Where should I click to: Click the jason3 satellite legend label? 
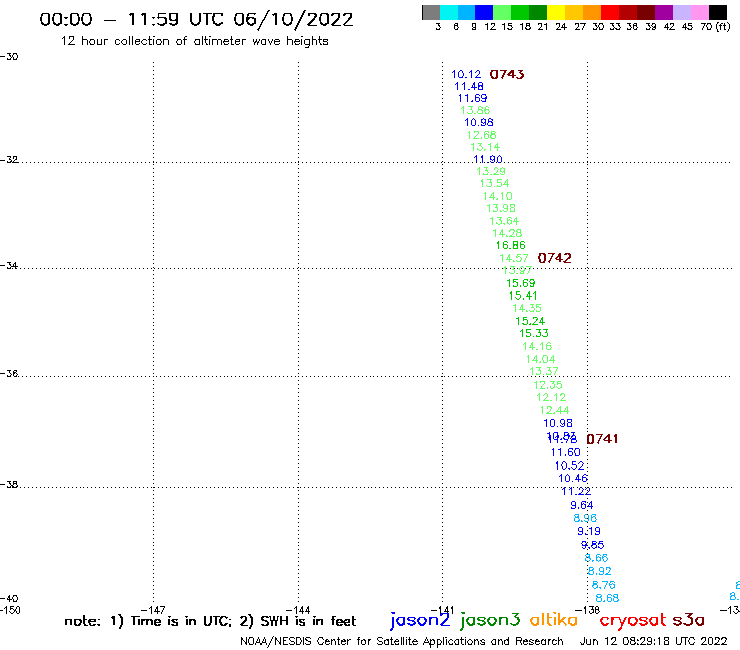(490, 621)
